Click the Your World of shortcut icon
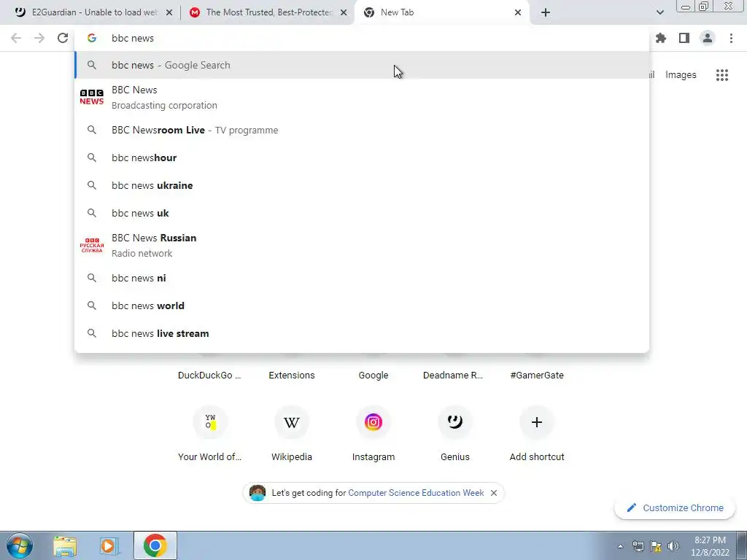This screenshot has width=747, height=560. pyautogui.click(x=210, y=422)
